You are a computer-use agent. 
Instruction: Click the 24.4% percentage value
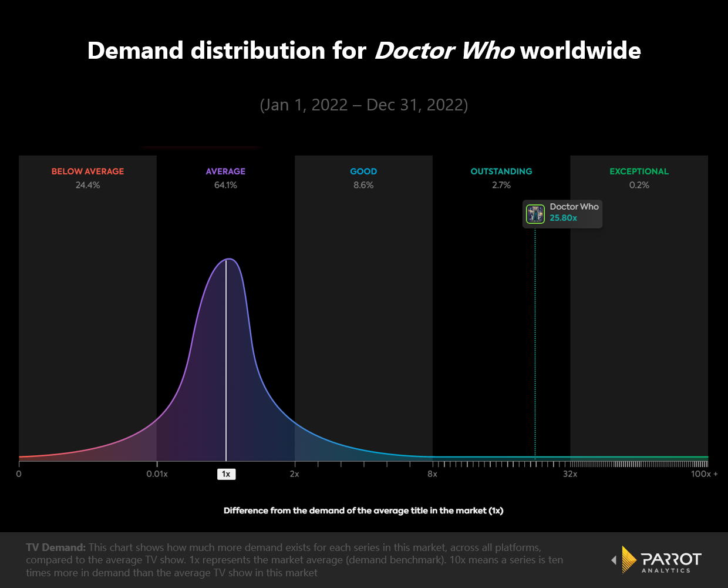[x=87, y=185]
